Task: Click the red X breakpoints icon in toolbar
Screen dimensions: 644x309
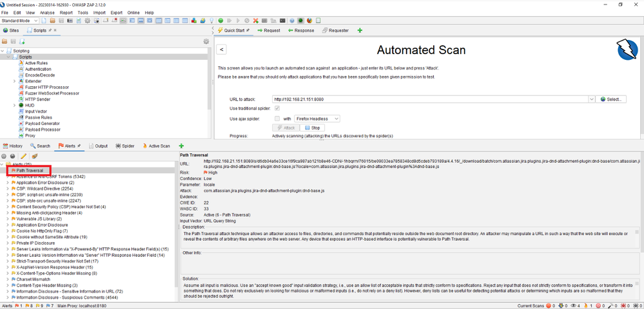Action: point(255,21)
